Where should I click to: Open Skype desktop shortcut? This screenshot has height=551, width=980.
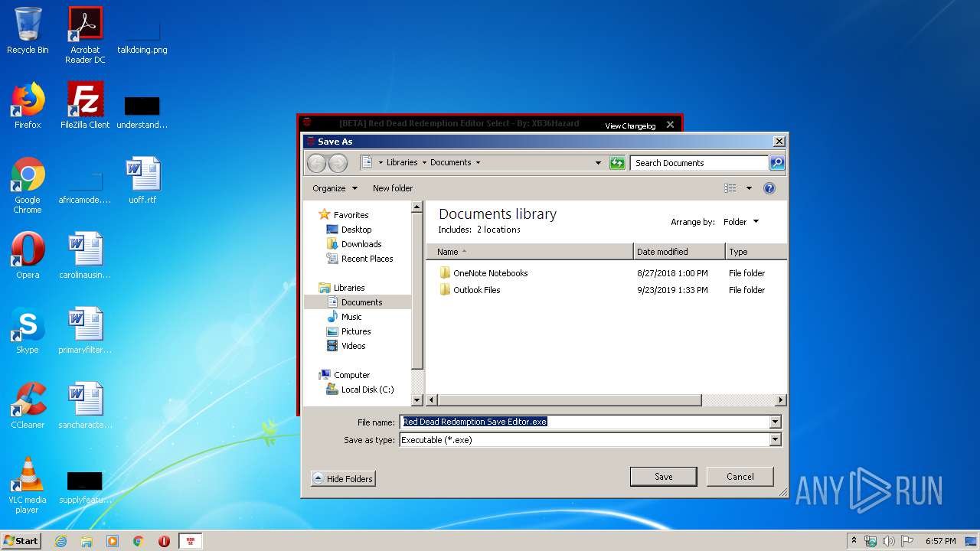[x=28, y=331]
